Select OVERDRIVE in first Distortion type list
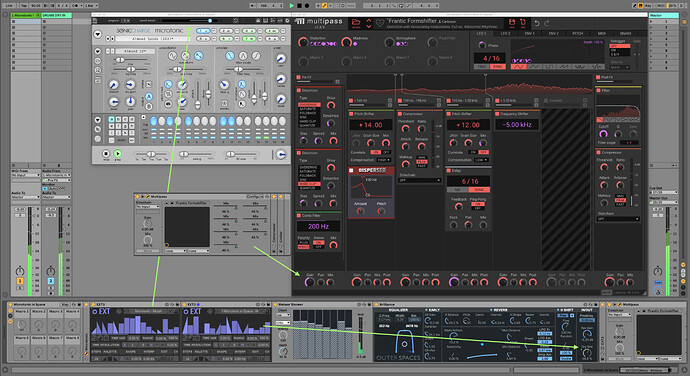The image size is (690, 376). coord(309,105)
